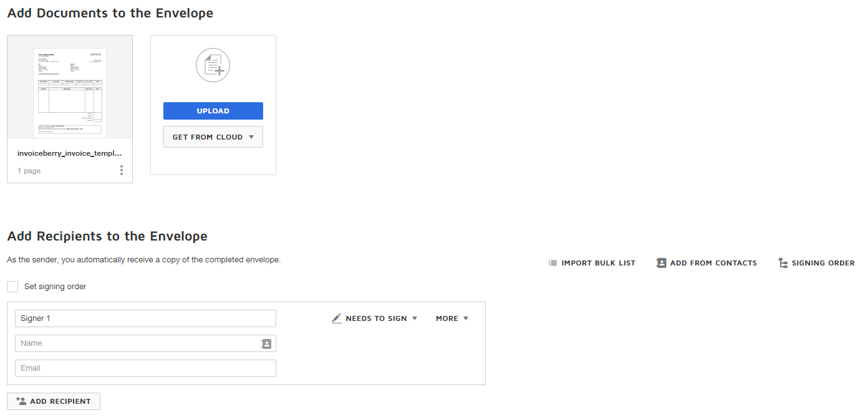Select the Import Bulk List text option
The image size is (868, 420).
(x=598, y=263)
